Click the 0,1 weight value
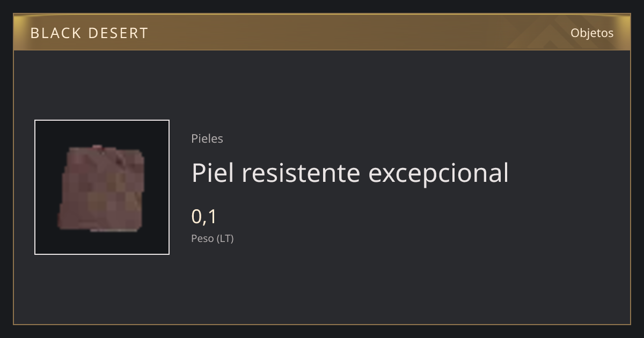The width and height of the screenshot is (644, 338). 204,216
